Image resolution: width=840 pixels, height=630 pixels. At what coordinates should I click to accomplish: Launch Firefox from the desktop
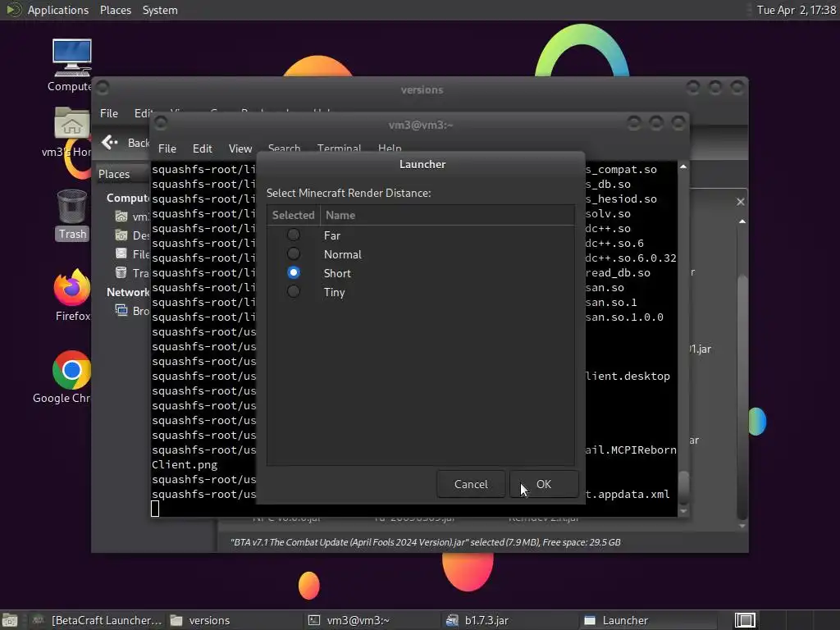pyautogui.click(x=72, y=295)
